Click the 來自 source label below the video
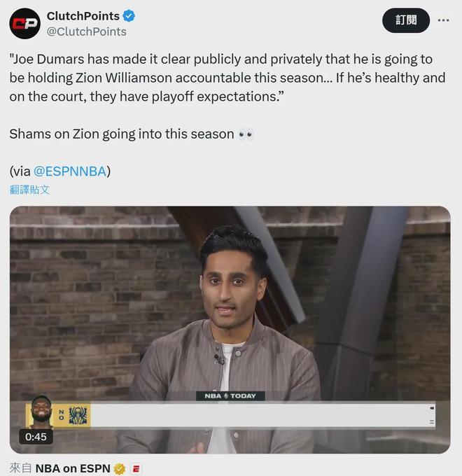462x476 pixels. pos(20,468)
